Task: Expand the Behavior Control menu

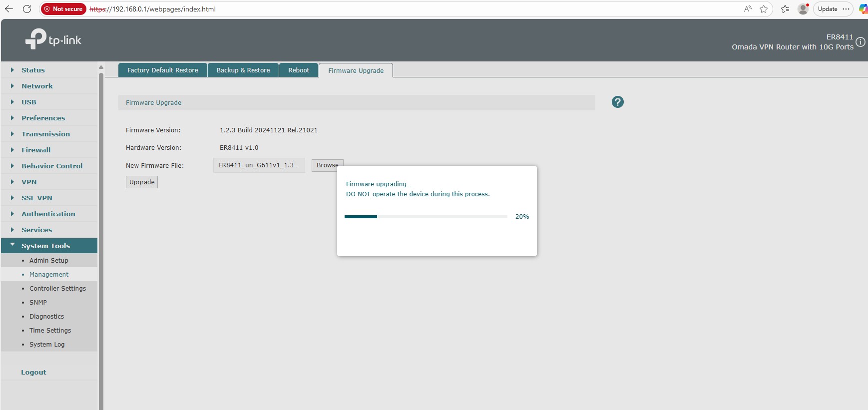Action: [x=49, y=166]
